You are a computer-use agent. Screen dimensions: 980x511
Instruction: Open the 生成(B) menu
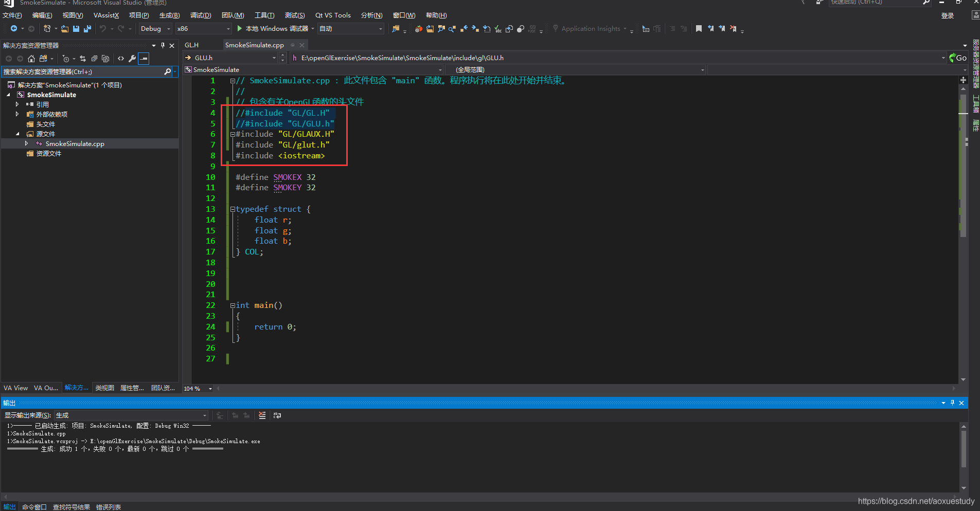pyautogui.click(x=170, y=15)
